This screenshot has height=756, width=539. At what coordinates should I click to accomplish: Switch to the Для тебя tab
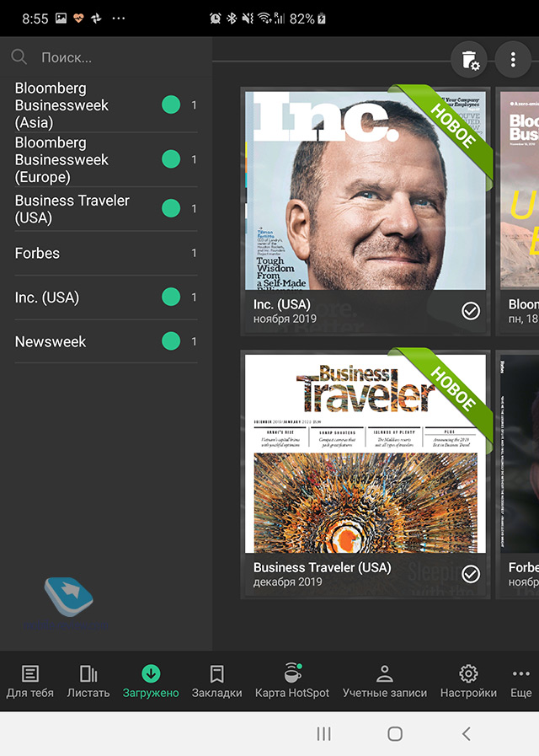click(x=30, y=681)
